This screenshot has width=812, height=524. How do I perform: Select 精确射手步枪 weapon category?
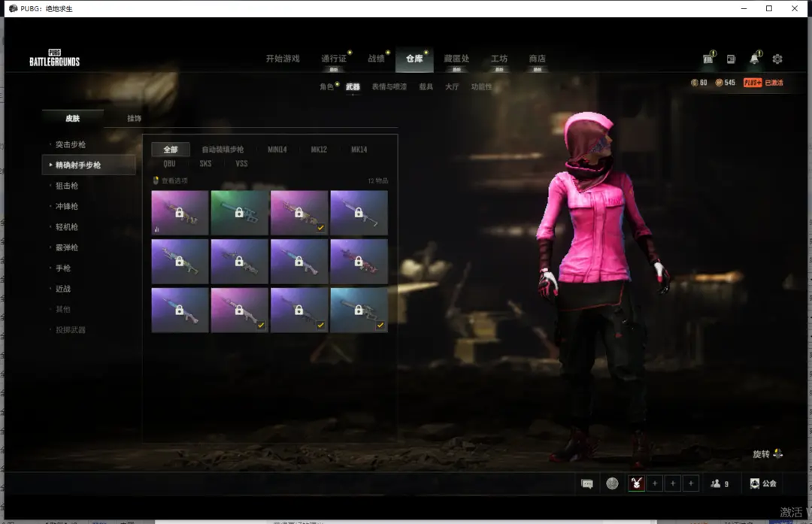89,165
